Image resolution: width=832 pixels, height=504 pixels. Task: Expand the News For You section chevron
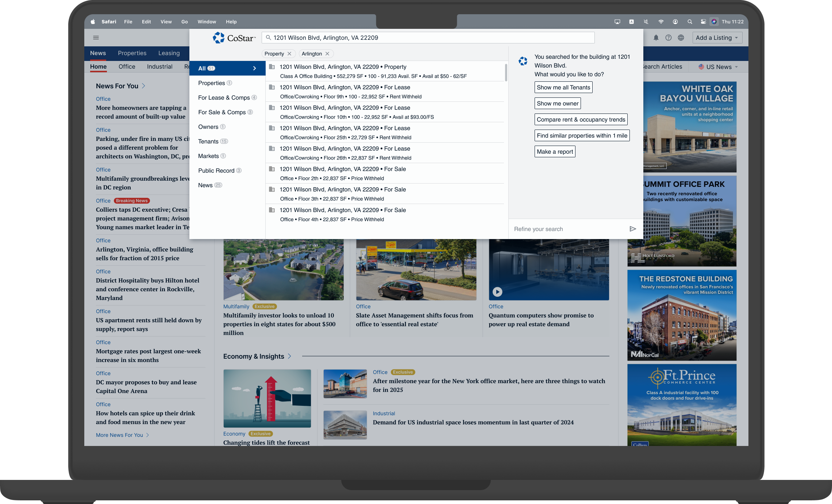[x=144, y=86]
